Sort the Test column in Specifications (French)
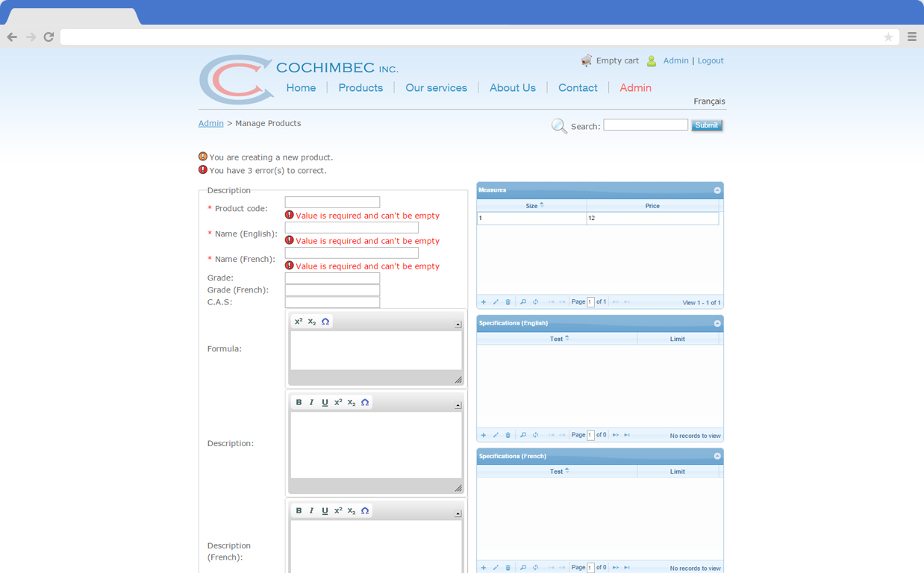This screenshot has height=573, width=924. (x=558, y=471)
